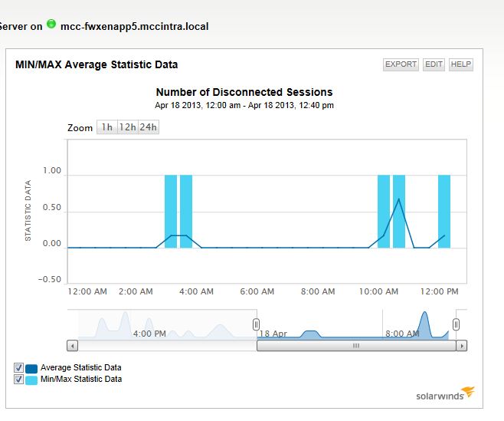504x421 pixels.
Task: Click the '18 Apr' navigator label
Action: [x=273, y=334]
